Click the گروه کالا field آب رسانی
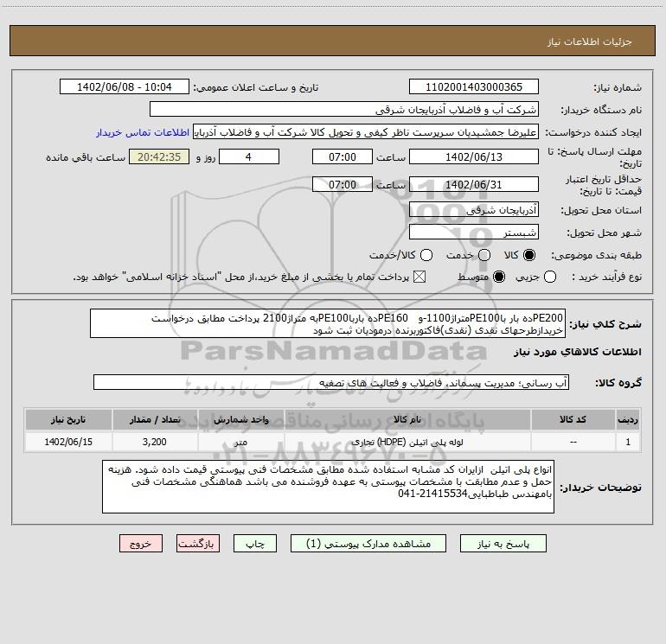This screenshot has width=666, height=644. pyautogui.click(x=331, y=382)
